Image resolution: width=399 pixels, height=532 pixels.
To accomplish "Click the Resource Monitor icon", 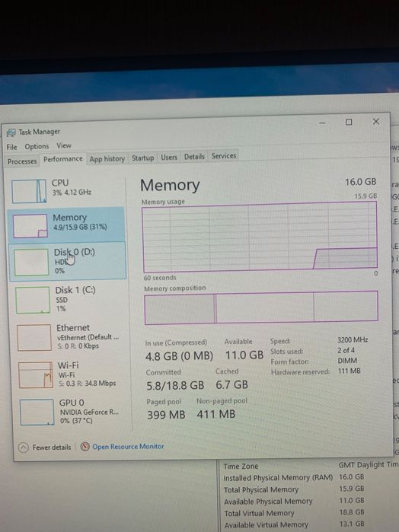I will (x=85, y=447).
